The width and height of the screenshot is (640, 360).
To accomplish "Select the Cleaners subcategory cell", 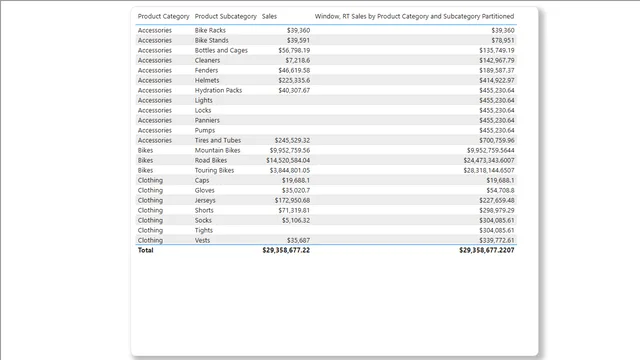I will pos(207,60).
